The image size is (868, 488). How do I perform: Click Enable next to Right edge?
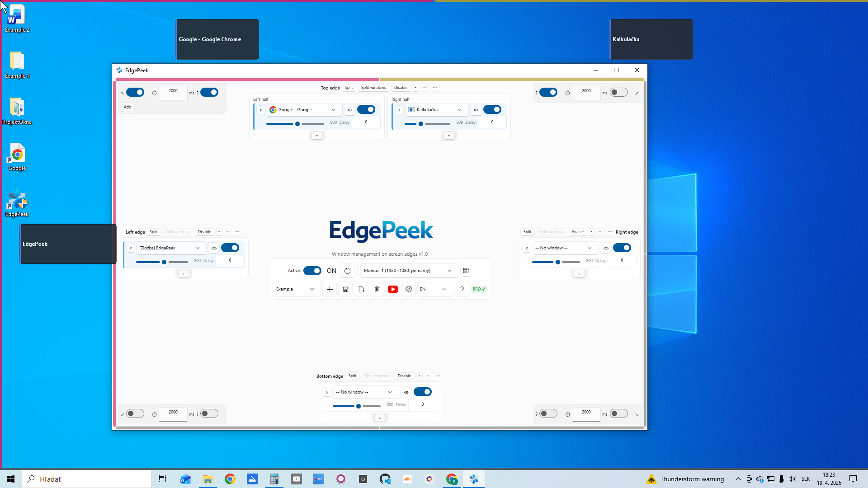tap(578, 232)
